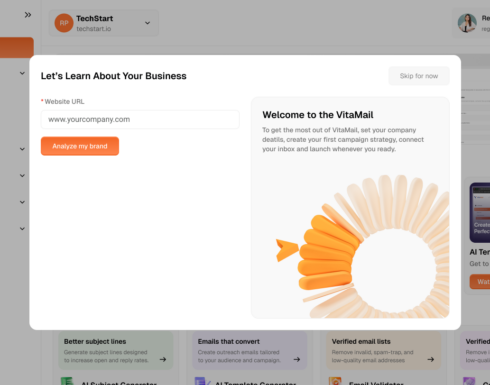
Task: Open Emails that convert card arrow
Action: (297, 359)
